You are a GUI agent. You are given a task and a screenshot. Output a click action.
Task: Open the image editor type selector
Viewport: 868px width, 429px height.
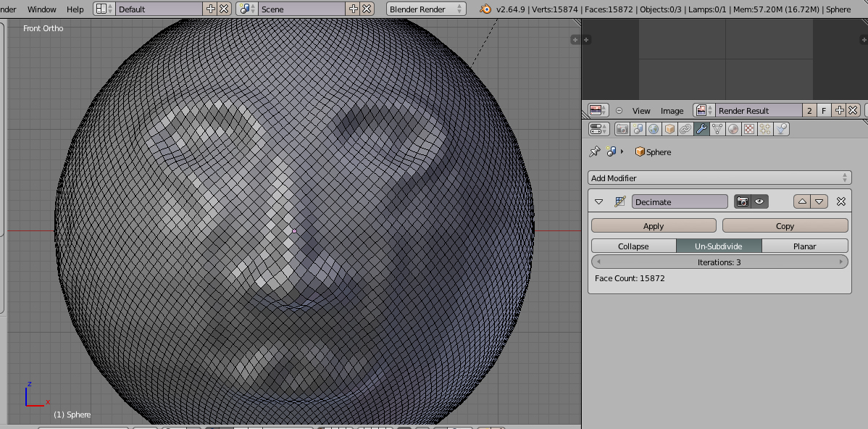[x=598, y=110]
